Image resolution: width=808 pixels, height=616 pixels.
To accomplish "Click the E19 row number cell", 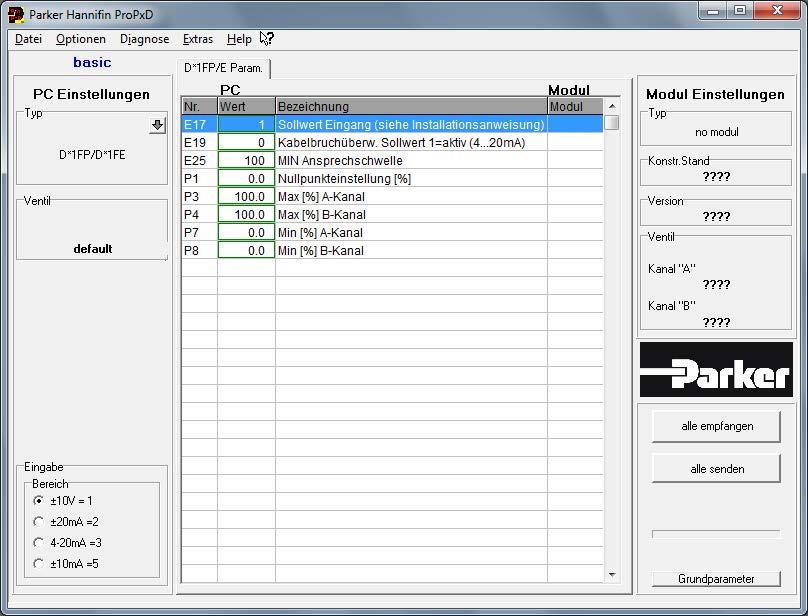I will point(199,142).
